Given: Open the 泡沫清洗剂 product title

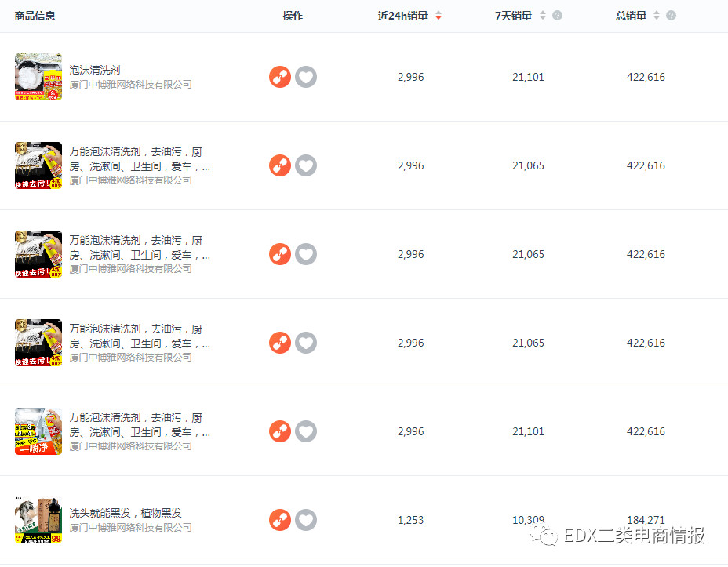Looking at the screenshot, I should pyautogui.click(x=95, y=70).
